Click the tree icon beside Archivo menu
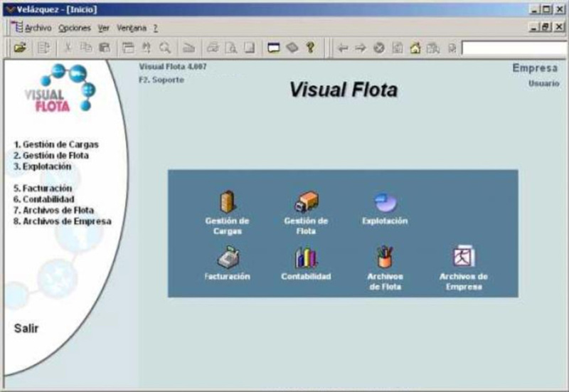 17,28
